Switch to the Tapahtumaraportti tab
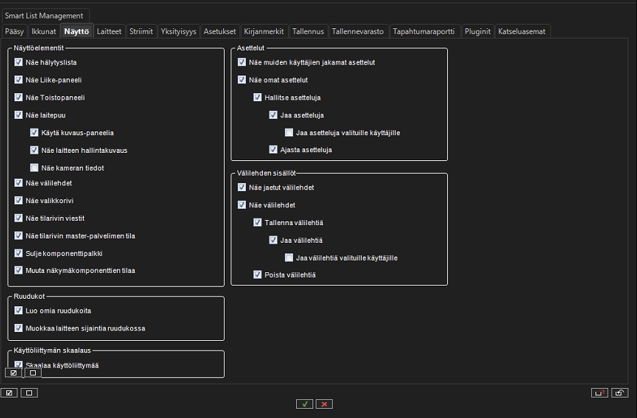Viewport: 637px width, 418px height. click(424, 31)
